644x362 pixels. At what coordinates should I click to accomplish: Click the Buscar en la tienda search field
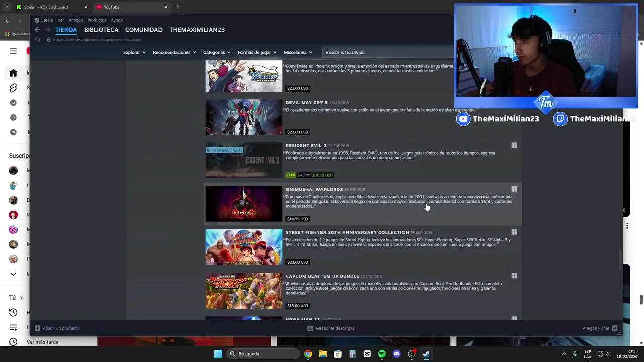[387, 52]
